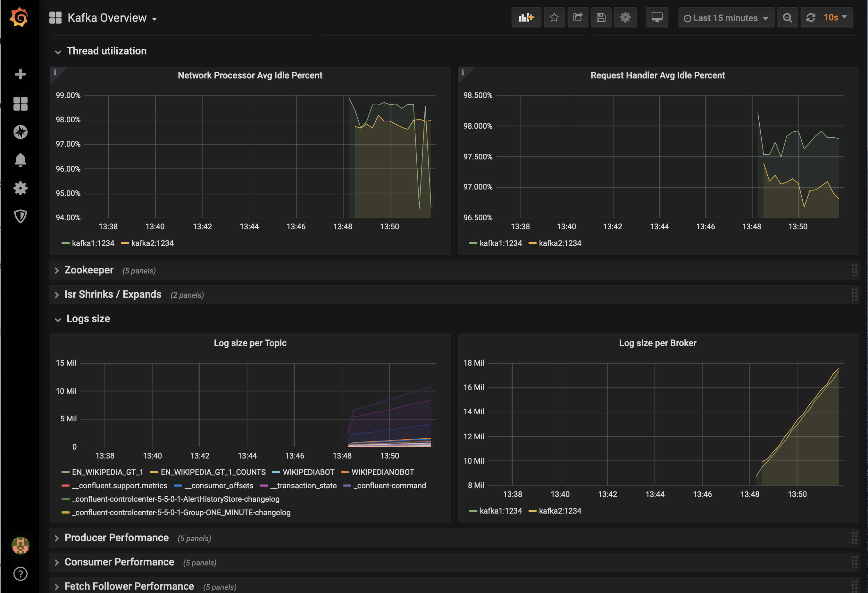Toggle kafka2:1234 series in Log size per Broker legend
Screen dimensions: 868x593
pyautogui.click(x=560, y=511)
